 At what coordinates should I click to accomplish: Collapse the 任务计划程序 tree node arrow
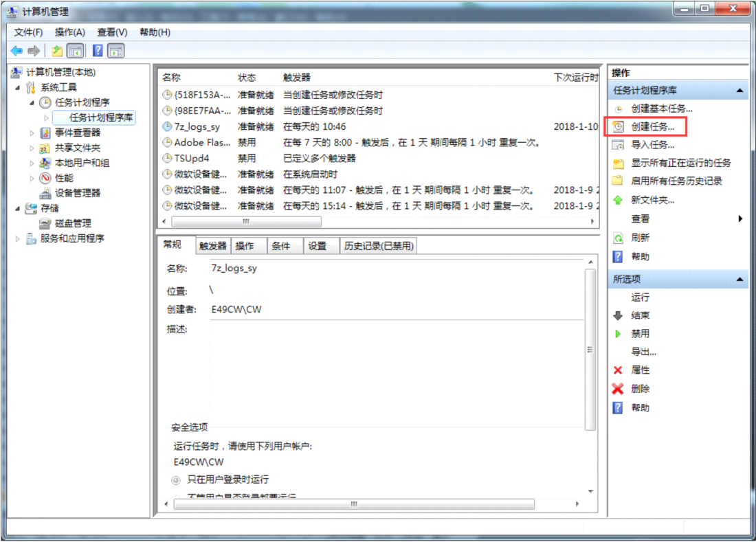click(32, 102)
